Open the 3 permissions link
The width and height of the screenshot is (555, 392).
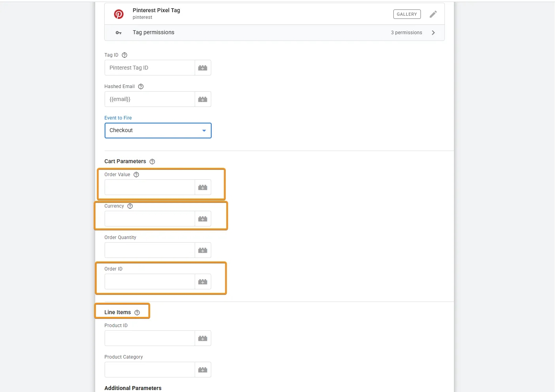tap(406, 33)
